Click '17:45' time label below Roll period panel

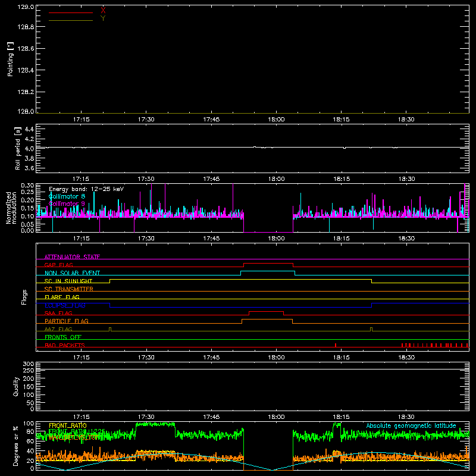[211, 179]
